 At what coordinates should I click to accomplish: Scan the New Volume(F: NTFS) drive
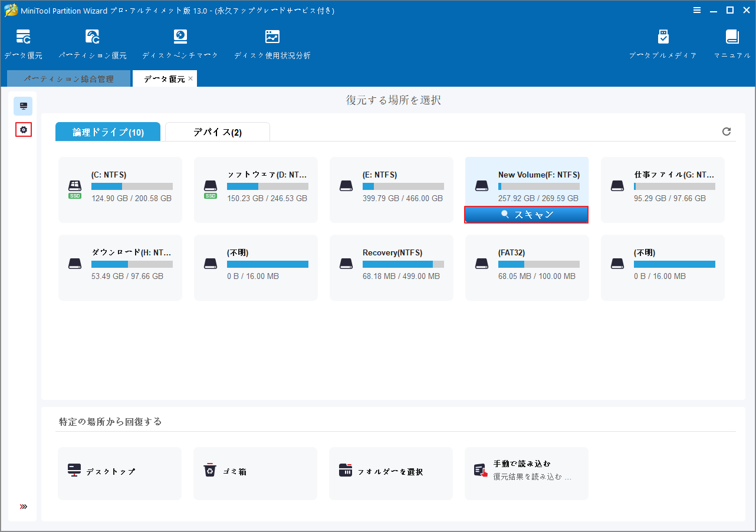click(526, 214)
